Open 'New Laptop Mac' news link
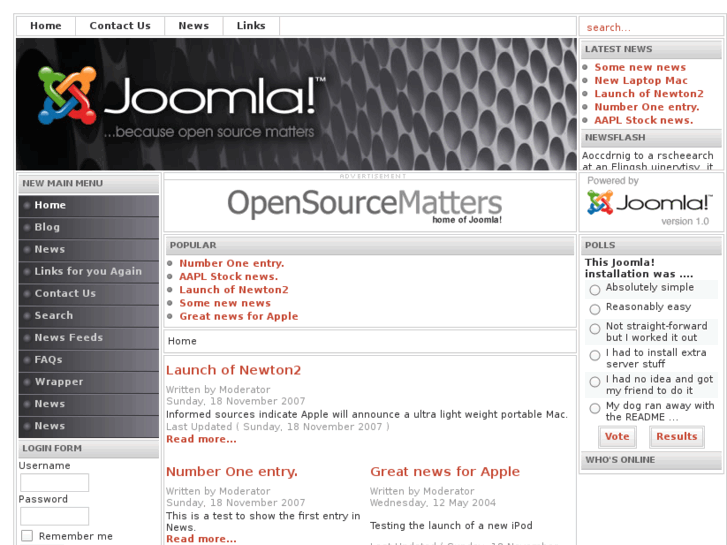This screenshot has width=727, height=545. tap(641, 81)
